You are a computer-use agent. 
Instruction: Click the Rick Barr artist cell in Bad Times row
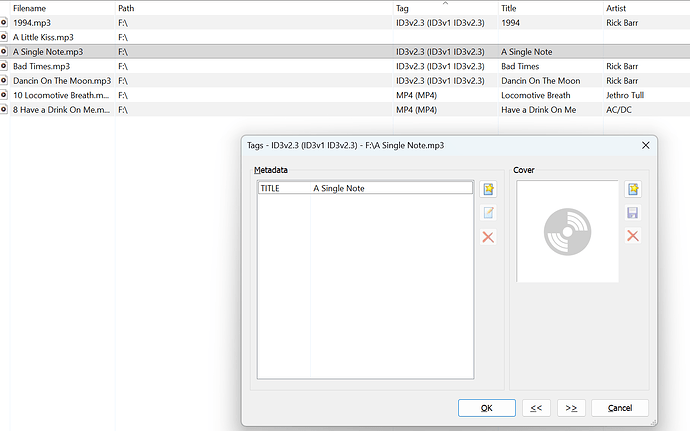tap(622, 66)
